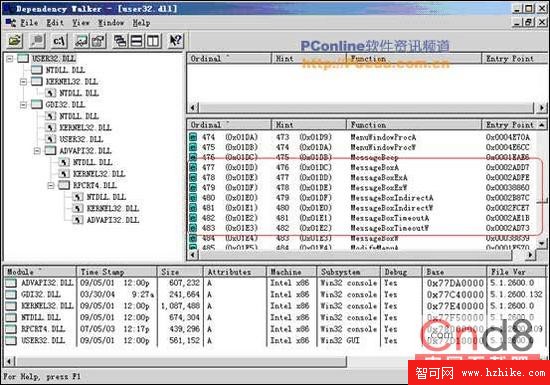Click size value 1,087,488 for KERNEL32.DLL

[x=181, y=306]
